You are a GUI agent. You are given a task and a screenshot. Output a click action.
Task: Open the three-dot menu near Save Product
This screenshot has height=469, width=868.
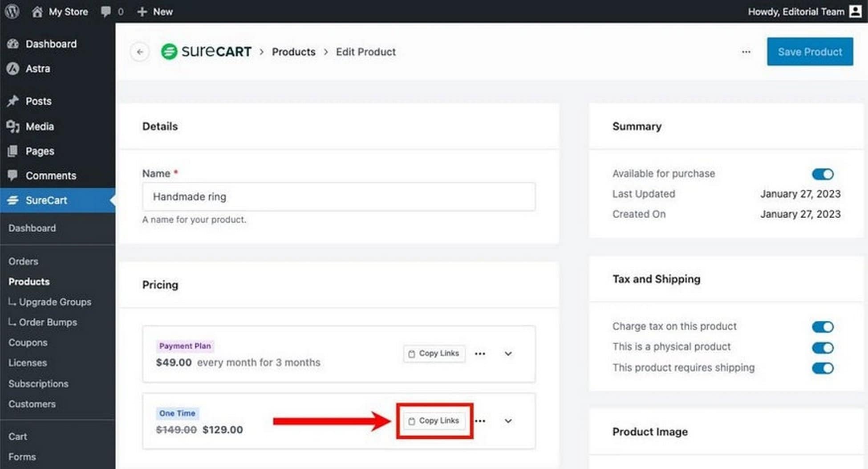pyautogui.click(x=746, y=52)
